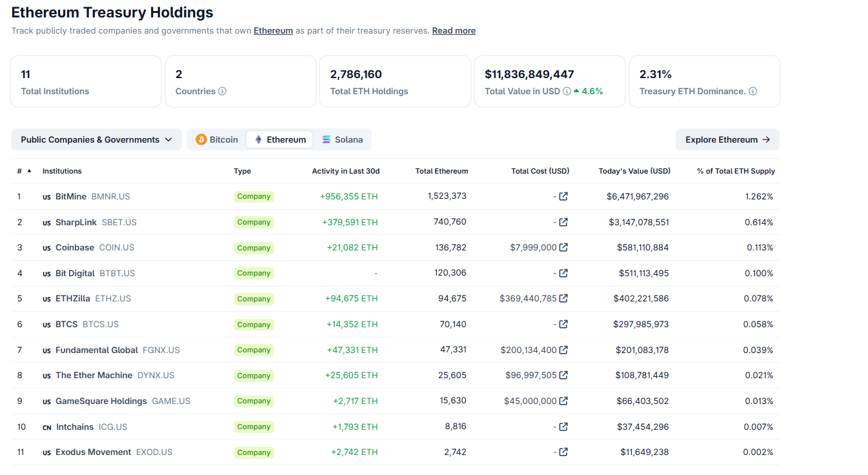Open external link icon in BitMine cost cell

click(563, 196)
